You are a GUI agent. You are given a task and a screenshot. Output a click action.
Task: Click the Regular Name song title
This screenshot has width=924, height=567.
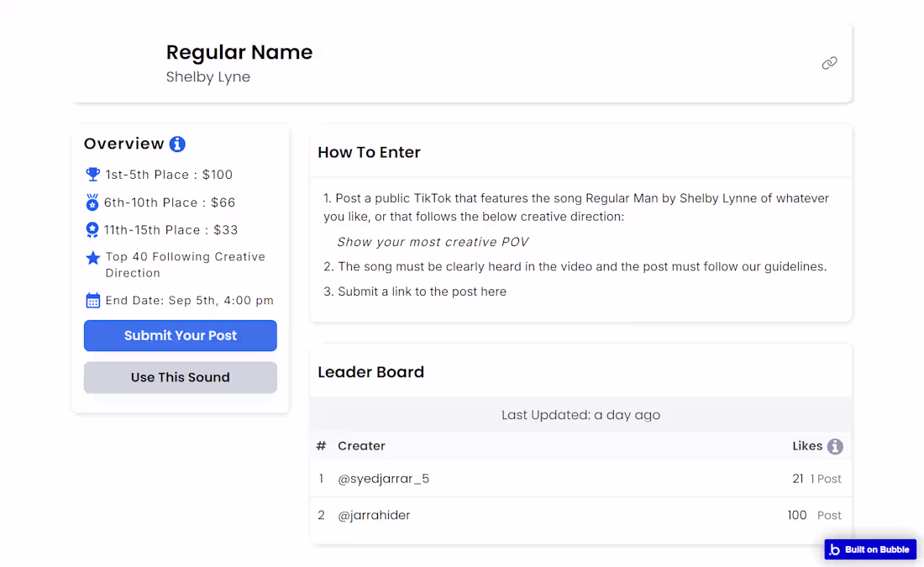pos(239,52)
